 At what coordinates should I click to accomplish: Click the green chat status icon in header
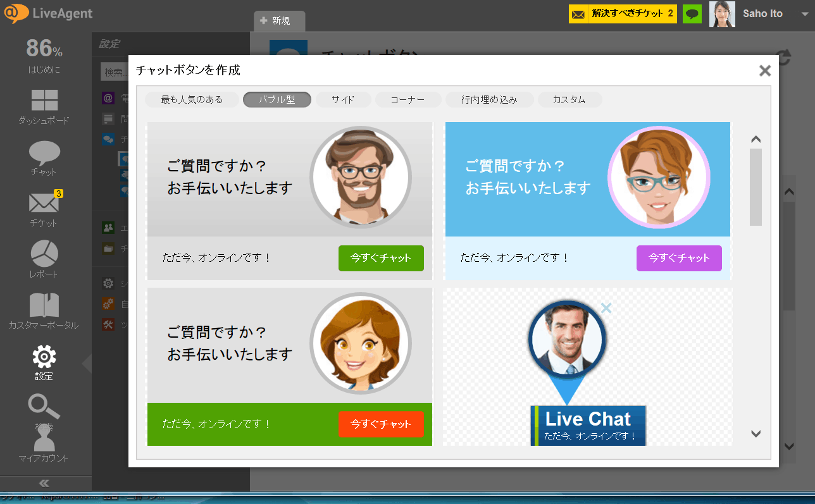pos(692,13)
